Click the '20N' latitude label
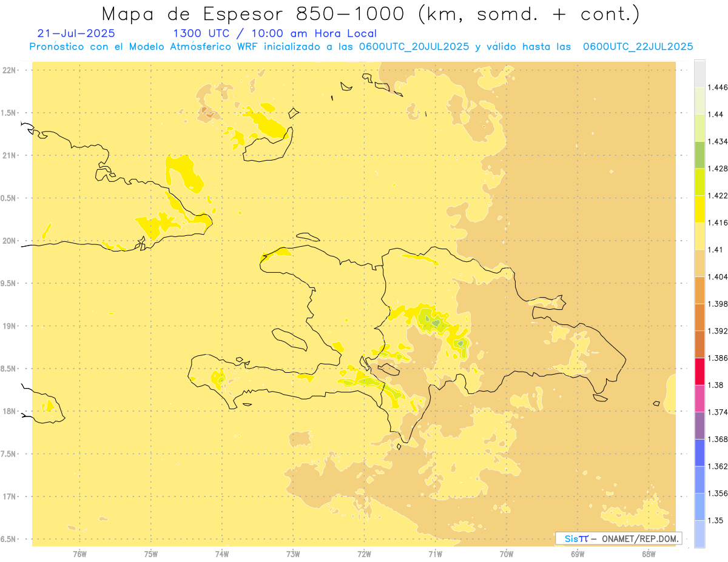 (10, 241)
